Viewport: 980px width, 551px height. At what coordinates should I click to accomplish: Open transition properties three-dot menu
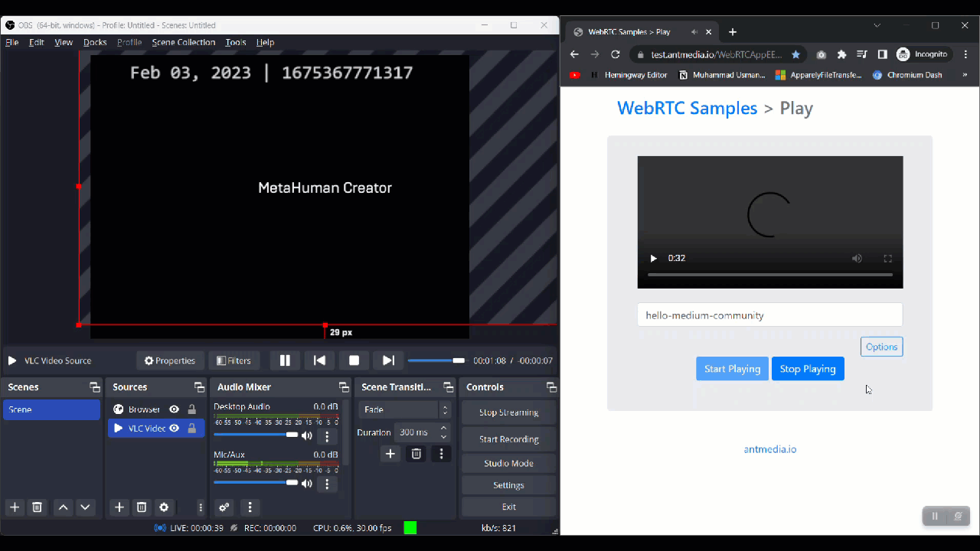pyautogui.click(x=441, y=454)
